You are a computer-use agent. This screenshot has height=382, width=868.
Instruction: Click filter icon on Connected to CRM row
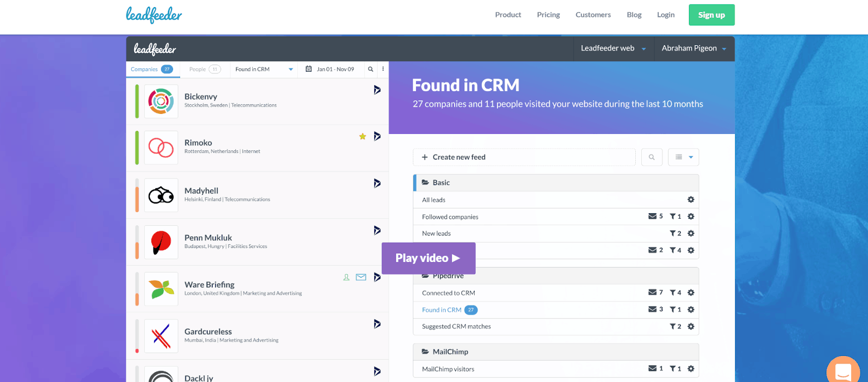673,292
